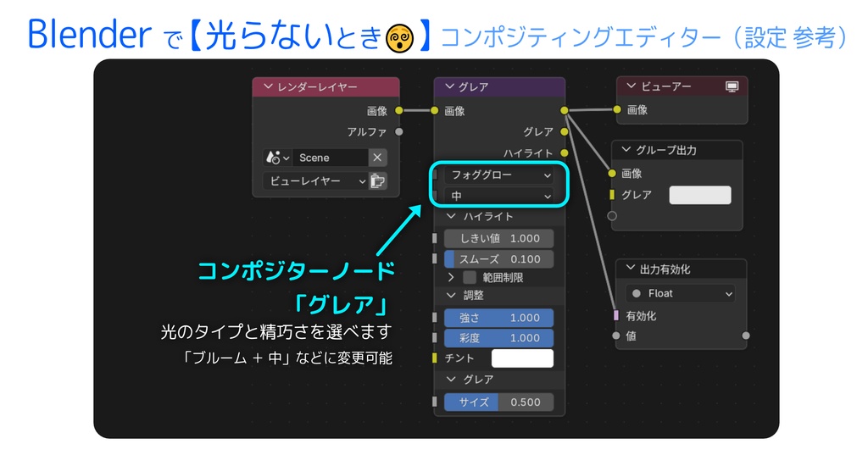Enable the 範囲制限 checkbox
868x455 pixels.
click(x=470, y=277)
